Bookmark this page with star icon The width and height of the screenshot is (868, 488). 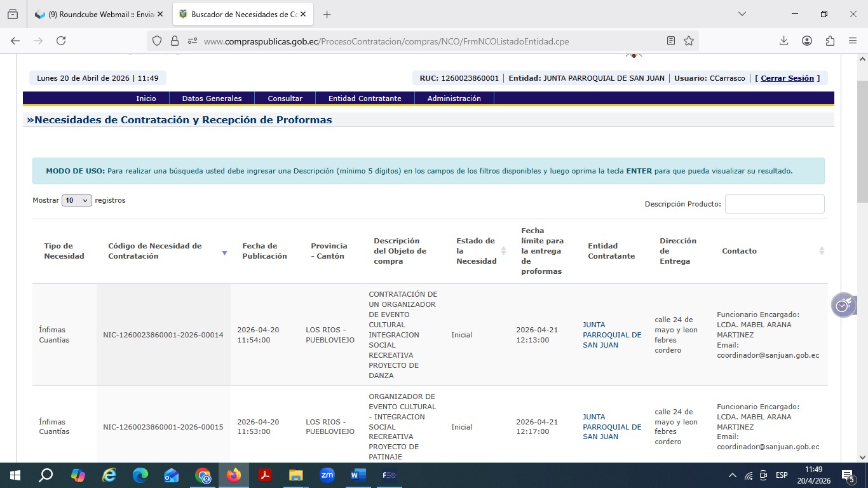pos(689,41)
